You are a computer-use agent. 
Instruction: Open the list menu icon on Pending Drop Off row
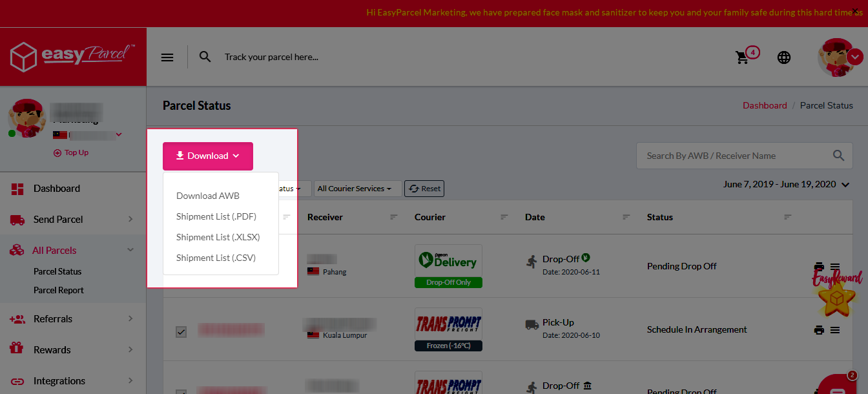pos(835,266)
